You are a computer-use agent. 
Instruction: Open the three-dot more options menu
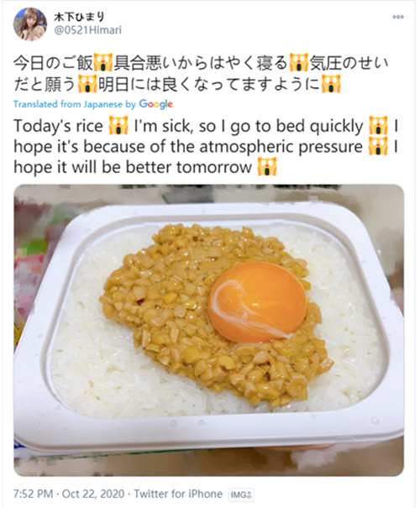(397, 17)
